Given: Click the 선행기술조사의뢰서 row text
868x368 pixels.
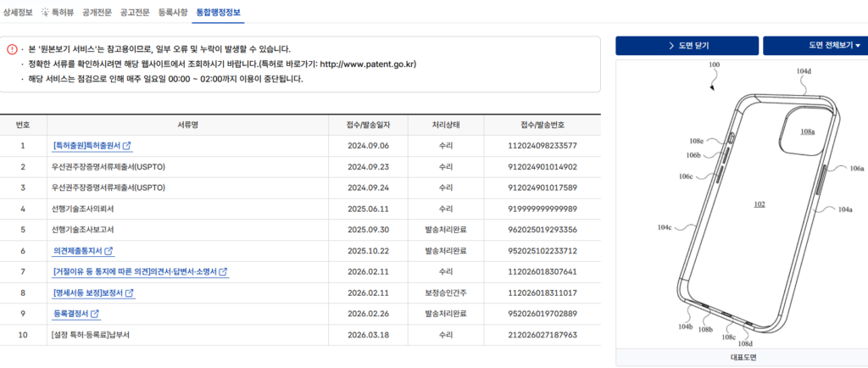Looking at the screenshot, I should [82, 209].
